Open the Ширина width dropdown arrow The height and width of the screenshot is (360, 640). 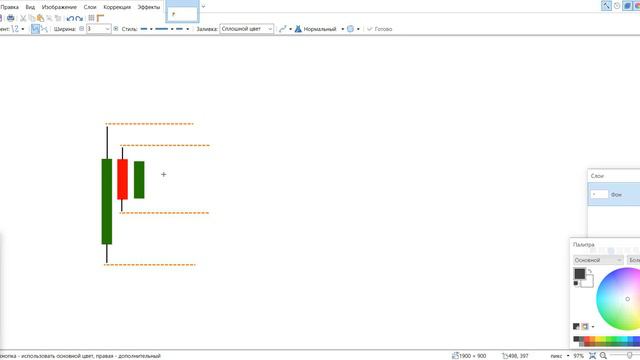click(x=107, y=29)
